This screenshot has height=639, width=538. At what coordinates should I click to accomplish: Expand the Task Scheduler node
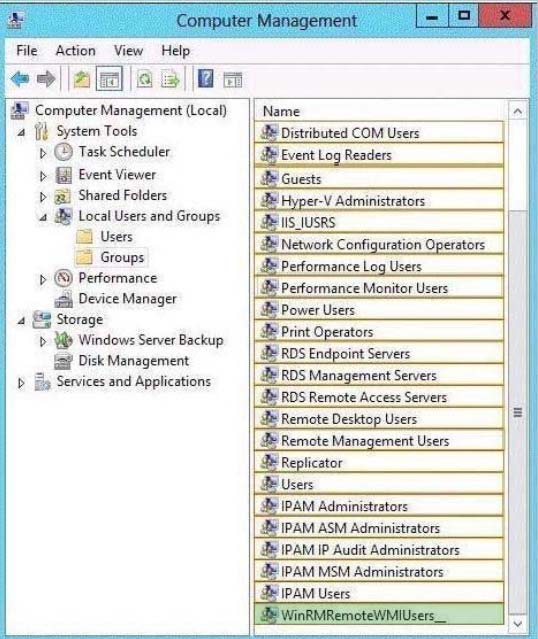tap(43, 153)
